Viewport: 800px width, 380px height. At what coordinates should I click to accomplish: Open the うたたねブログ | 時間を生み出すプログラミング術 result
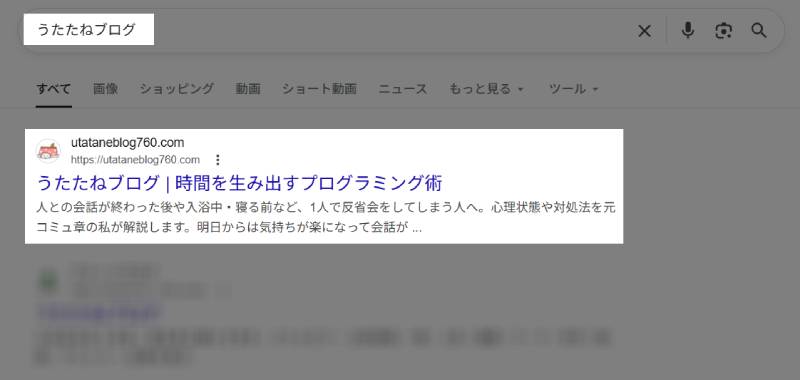[x=239, y=183]
